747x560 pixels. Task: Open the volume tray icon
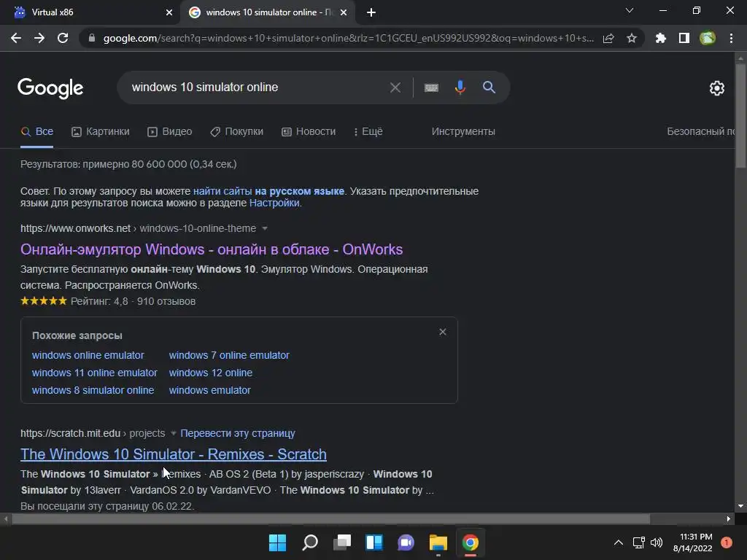(x=657, y=542)
